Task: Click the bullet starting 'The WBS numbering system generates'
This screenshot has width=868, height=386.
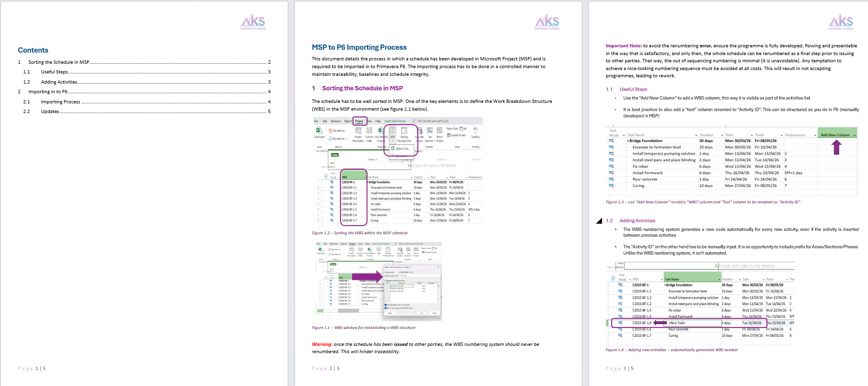Action: pyautogui.click(x=741, y=232)
